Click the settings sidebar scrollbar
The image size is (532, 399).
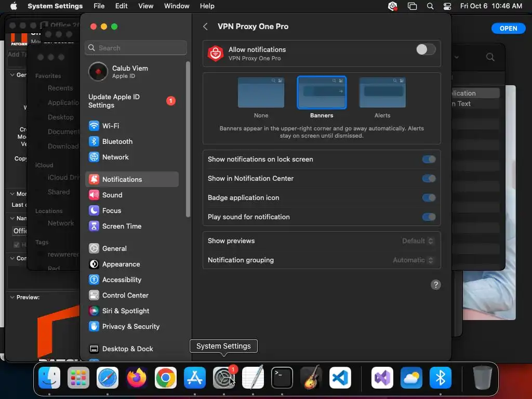(188, 139)
